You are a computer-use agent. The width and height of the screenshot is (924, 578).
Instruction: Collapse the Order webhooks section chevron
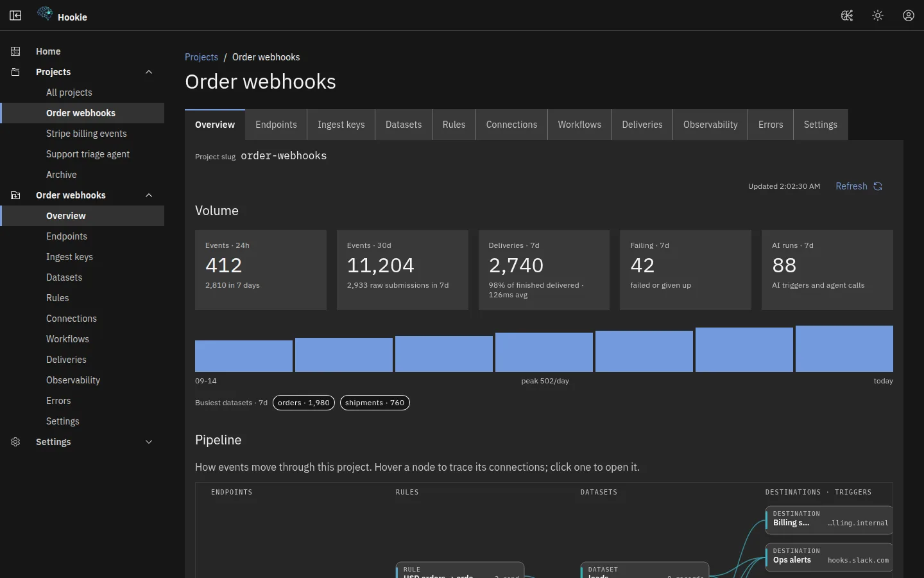coord(149,195)
